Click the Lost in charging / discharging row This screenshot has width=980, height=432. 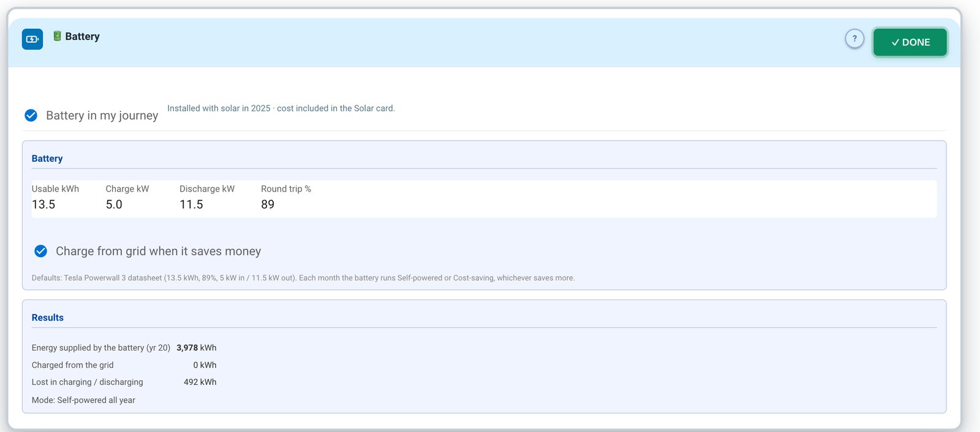click(124, 382)
